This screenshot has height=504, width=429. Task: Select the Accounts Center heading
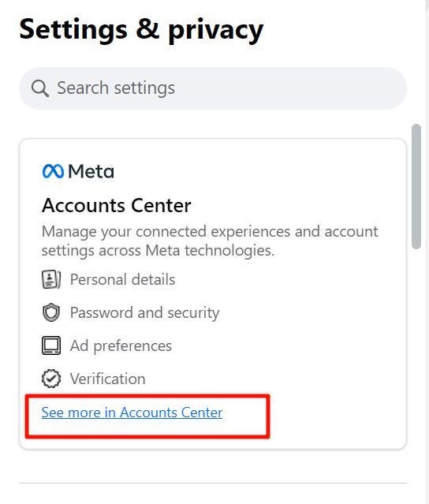(117, 205)
